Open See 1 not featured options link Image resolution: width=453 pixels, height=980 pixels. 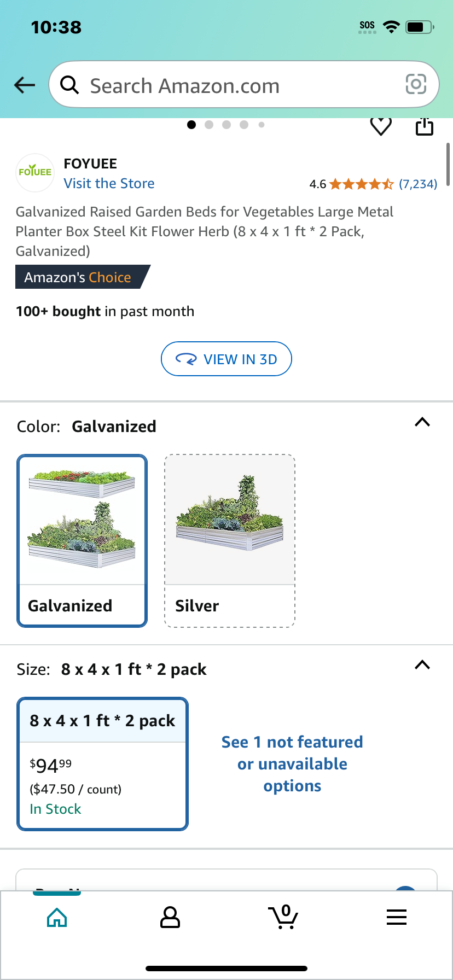pos(293,764)
